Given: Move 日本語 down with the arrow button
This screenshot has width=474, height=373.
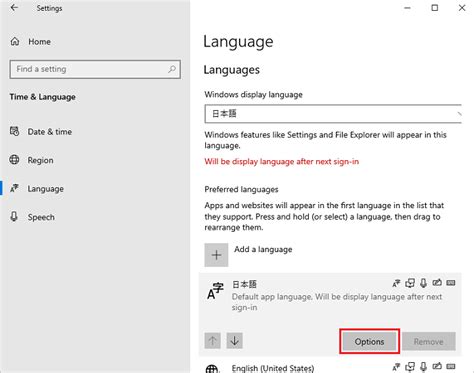Looking at the screenshot, I should [x=235, y=341].
